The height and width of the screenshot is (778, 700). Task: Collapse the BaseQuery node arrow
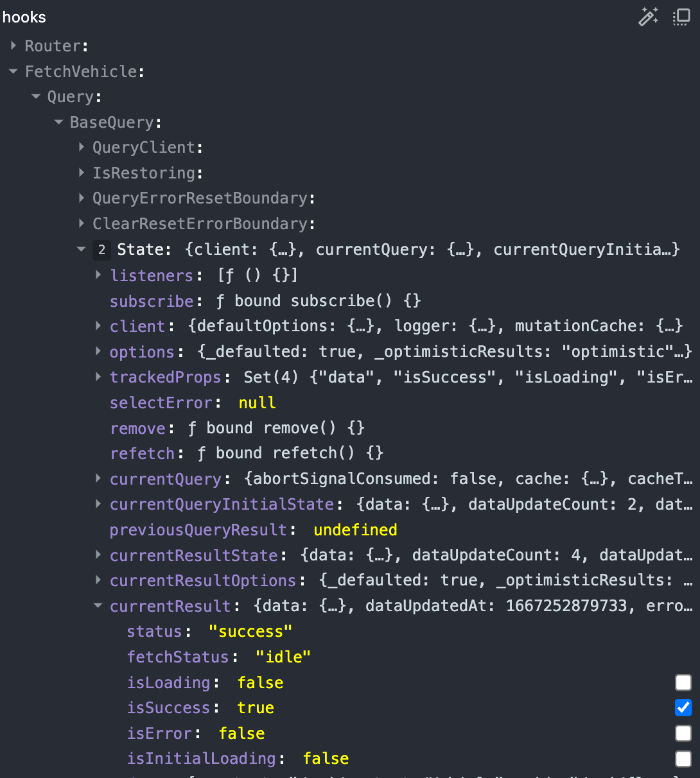pyautogui.click(x=59, y=122)
